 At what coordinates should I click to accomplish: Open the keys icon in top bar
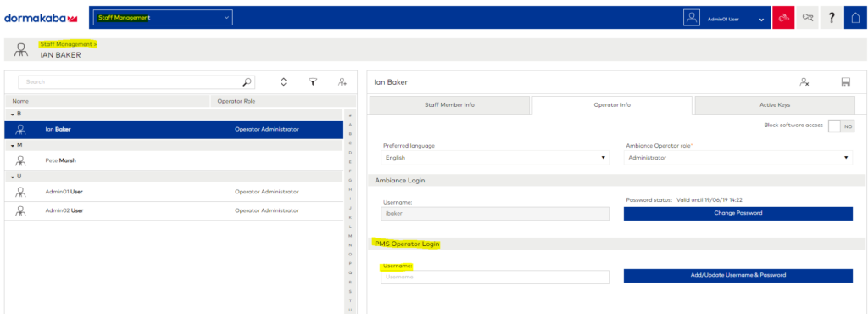[808, 18]
